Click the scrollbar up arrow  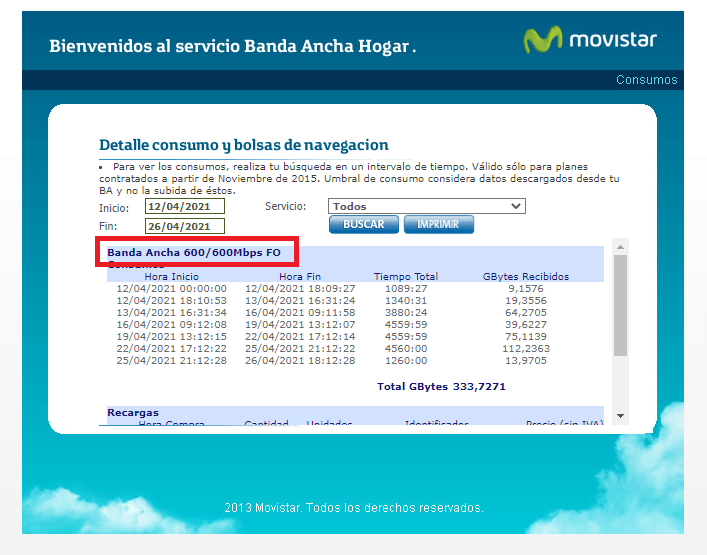coord(620,247)
